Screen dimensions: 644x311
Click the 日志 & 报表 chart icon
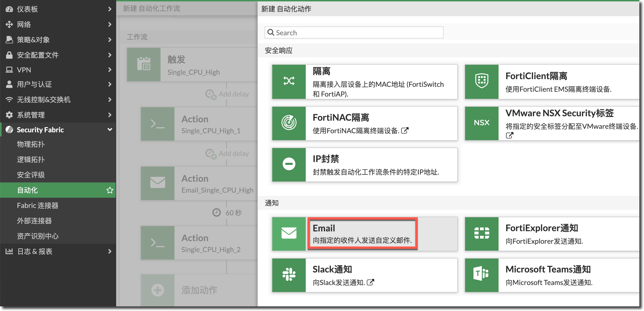[9, 251]
